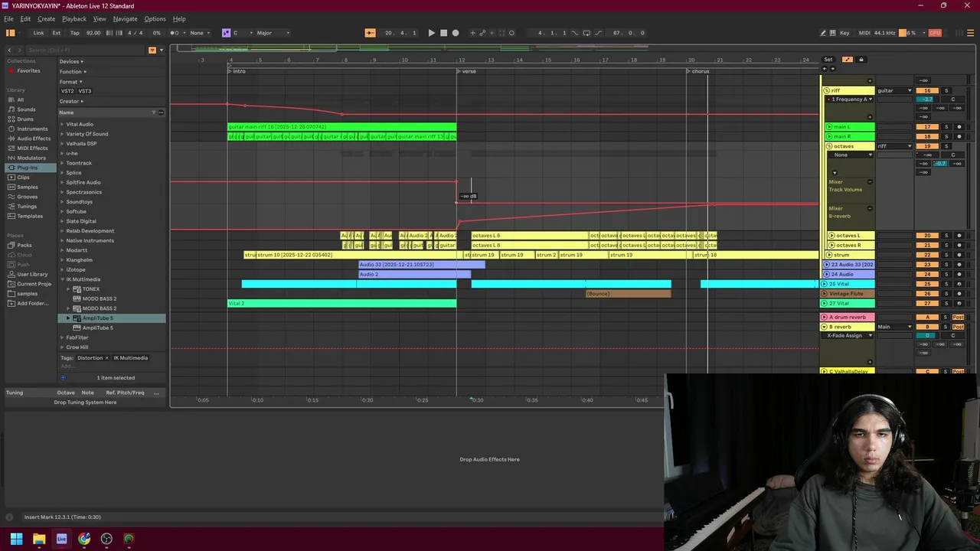Viewport: 980px width, 551px height.
Task: Toggle the metronome icon
Action: tap(174, 33)
